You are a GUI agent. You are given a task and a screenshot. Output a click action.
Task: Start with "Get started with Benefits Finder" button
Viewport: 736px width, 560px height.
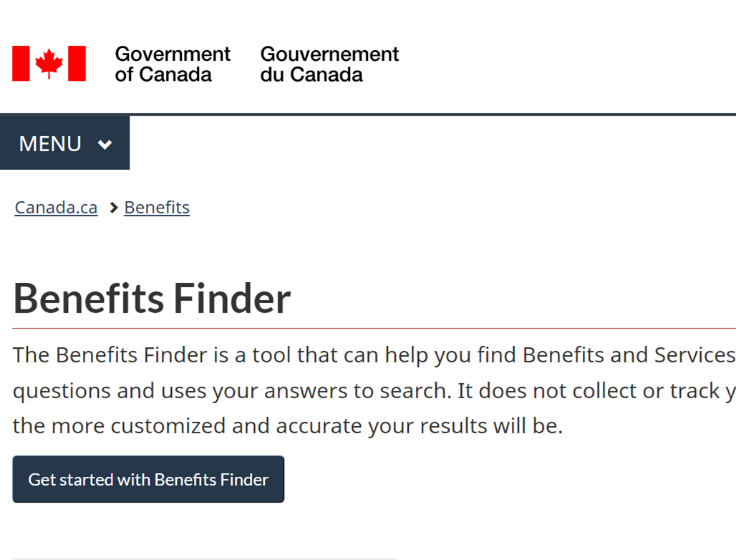(148, 479)
